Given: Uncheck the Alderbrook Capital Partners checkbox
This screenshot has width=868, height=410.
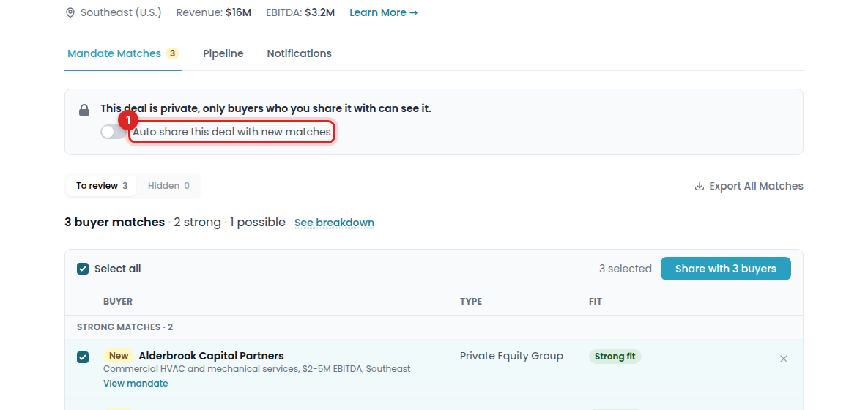Looking at the screenshot, I should point(83,357).
